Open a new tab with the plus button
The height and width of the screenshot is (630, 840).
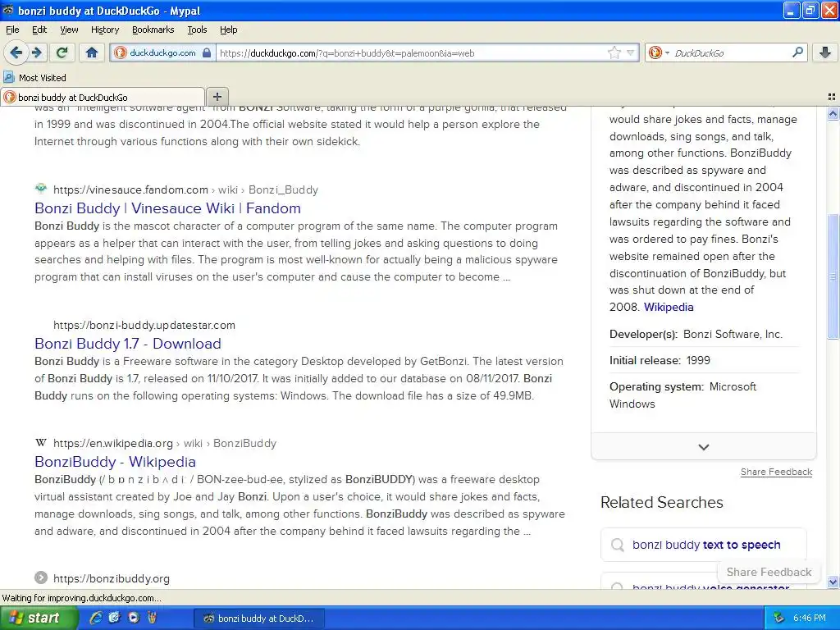point(217,97)
